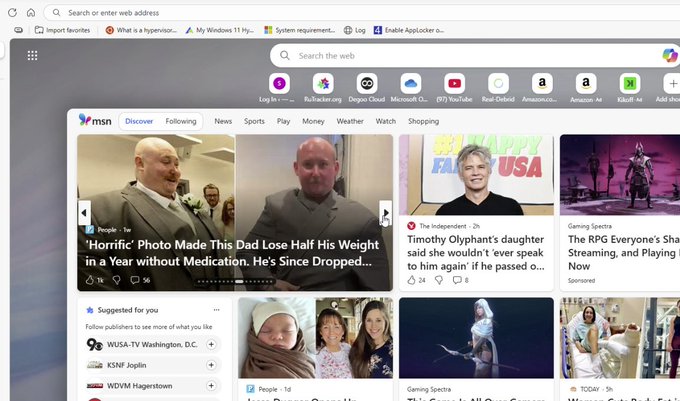Follow WUSA-TV Washington, D.C. with plus
The width and height of the screenshot is (680, 401).
[211, 344]
